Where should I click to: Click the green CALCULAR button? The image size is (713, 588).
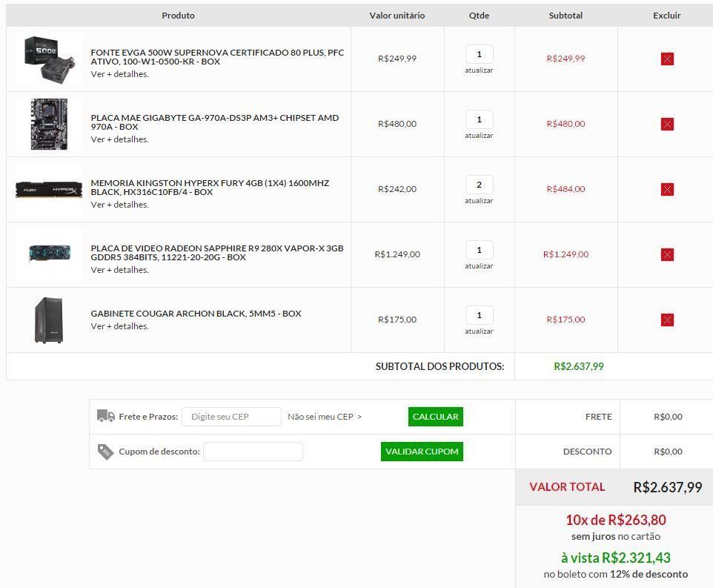(x=436, y=417)
